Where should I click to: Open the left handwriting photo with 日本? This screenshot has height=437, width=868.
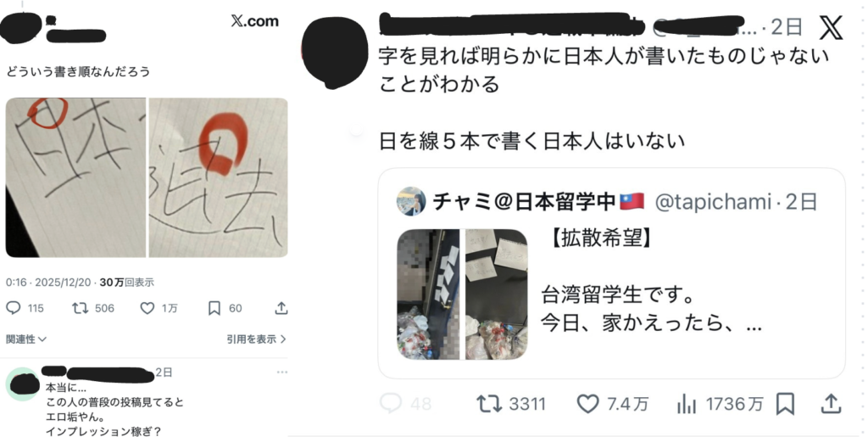[75, 178]
